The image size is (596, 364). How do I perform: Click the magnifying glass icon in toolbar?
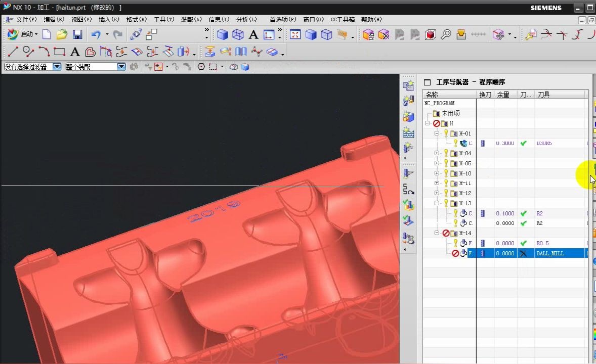pos(446,34)
